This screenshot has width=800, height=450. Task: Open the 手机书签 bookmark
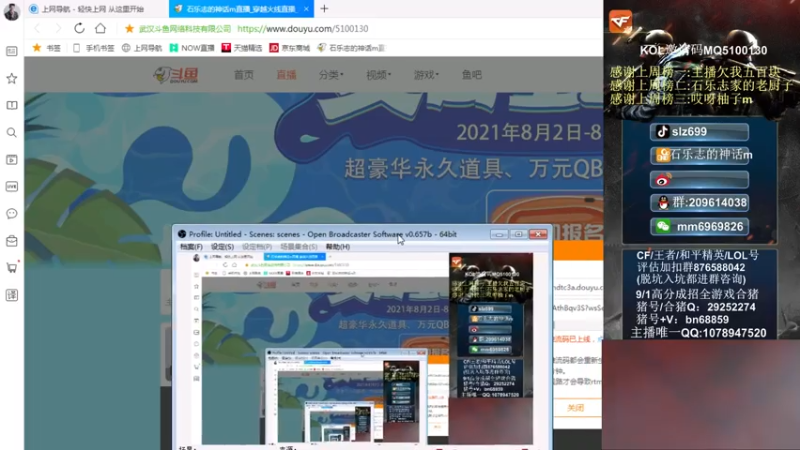(94, 48)
